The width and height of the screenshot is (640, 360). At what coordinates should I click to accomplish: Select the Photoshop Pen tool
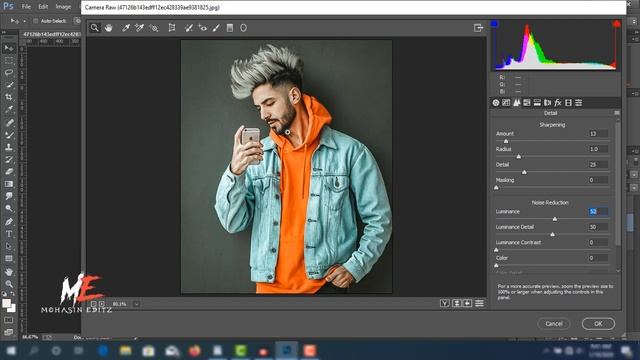click(x=9, y=222)
